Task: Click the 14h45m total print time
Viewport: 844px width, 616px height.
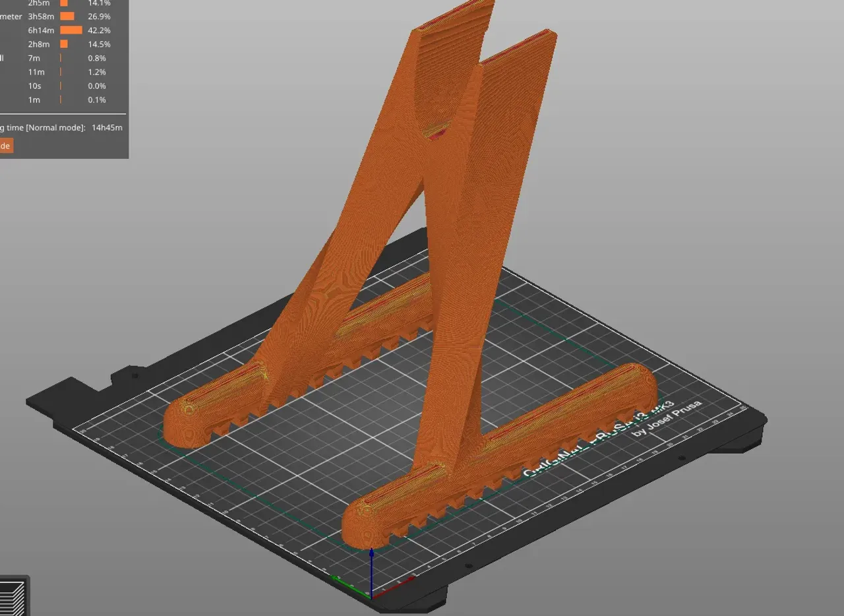Action: (107, 127)
